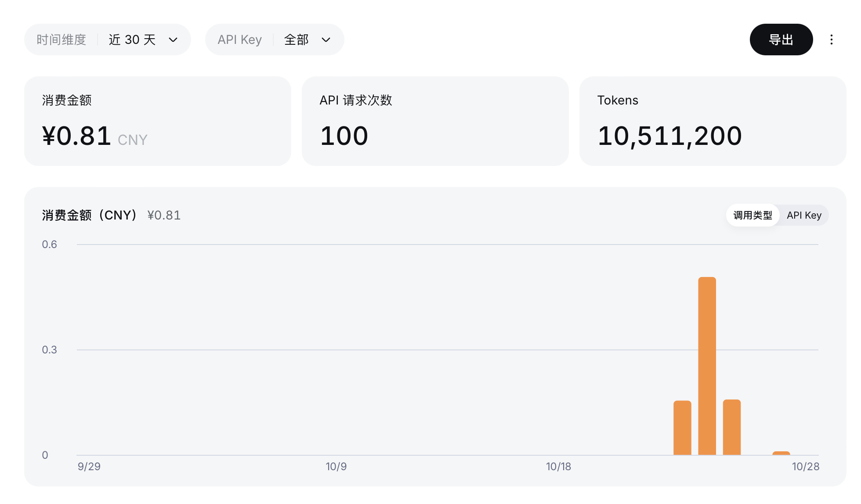Switch chart grouping to API Key tab
861x504 pixels.
point(804,215)
